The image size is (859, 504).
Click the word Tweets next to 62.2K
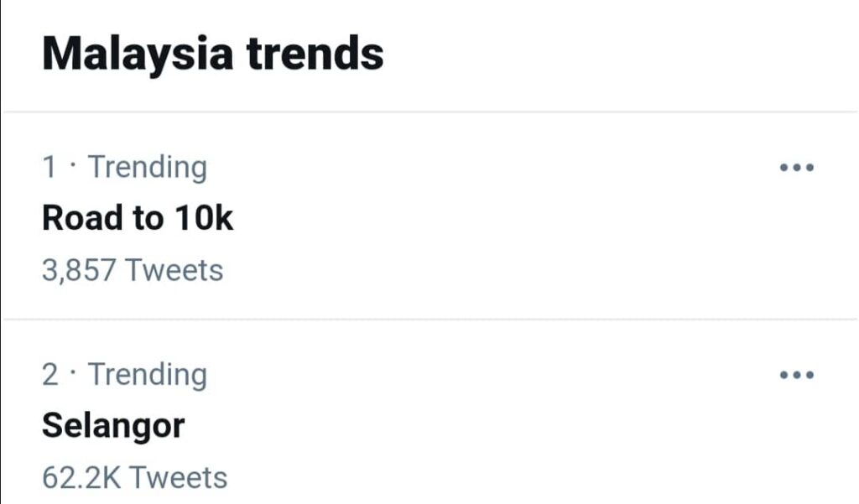click(x=178, y=478)
